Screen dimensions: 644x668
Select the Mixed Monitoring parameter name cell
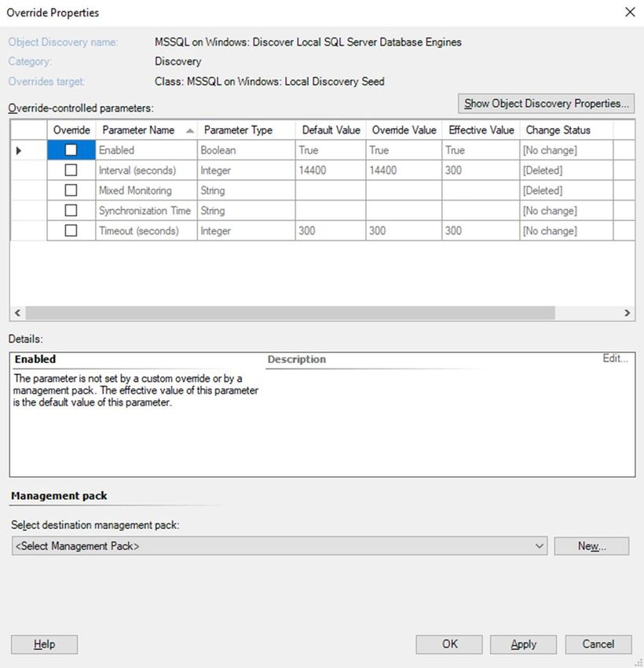point(146,190)
